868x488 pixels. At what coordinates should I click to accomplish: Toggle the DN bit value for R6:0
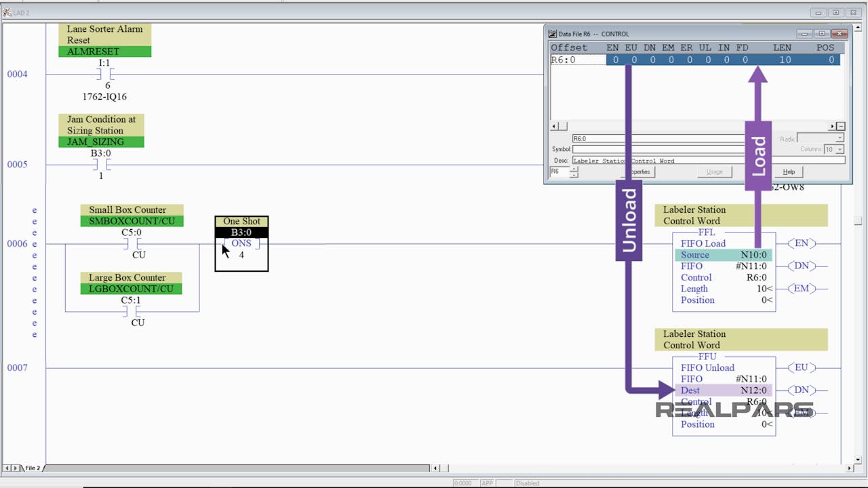[652, 60]
